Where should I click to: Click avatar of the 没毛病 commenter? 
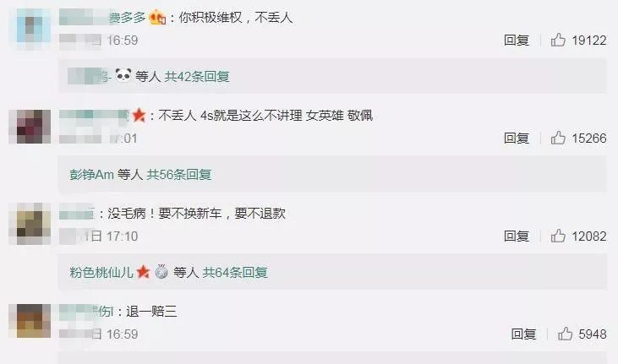click(x=30, y=223)
